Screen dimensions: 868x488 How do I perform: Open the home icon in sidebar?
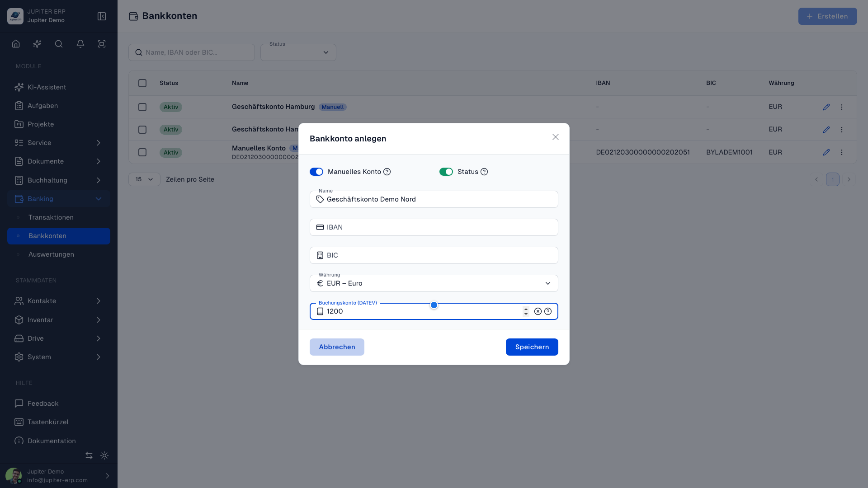16,44
